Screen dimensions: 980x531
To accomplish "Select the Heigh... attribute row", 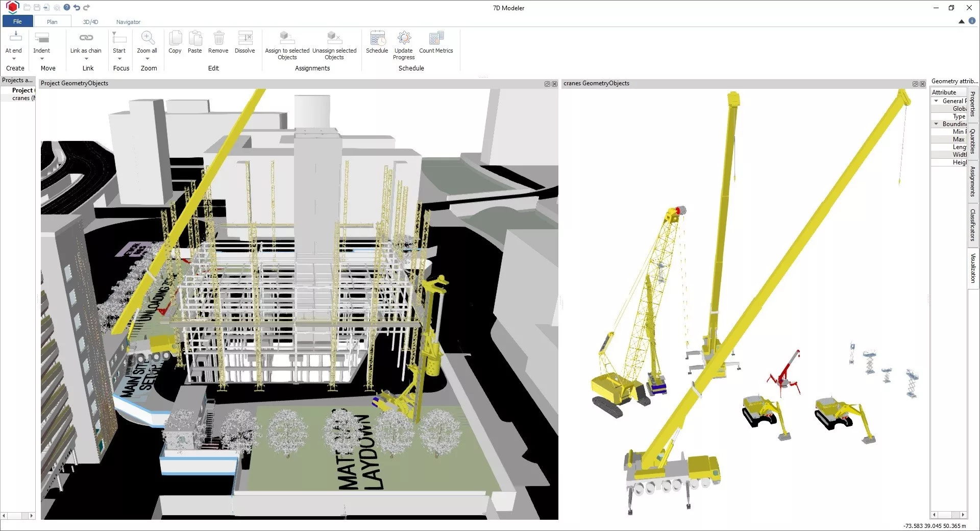I will [948, 162].
